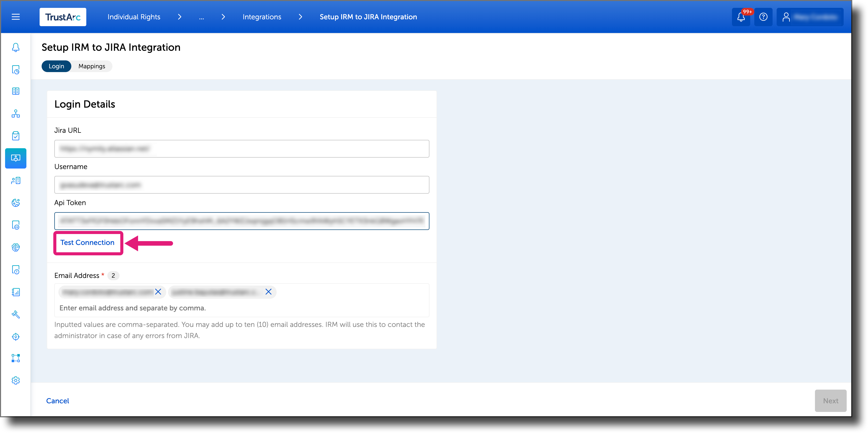Remove the first email address chip
Viewport: 868px width, 433px height.
(x=158, y=292)
